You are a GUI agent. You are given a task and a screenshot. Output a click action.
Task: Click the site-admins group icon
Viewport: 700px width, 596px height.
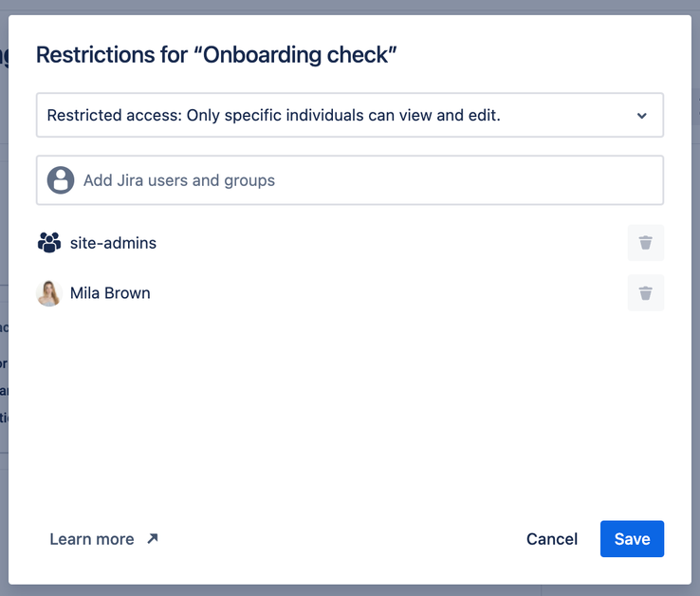[49, 243]
